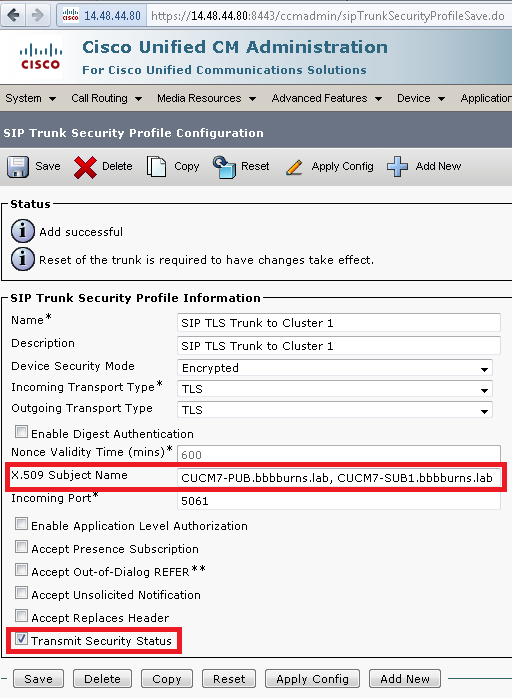Click Add New text in top toolbar

pyautogui.click(x=438, y=166)
